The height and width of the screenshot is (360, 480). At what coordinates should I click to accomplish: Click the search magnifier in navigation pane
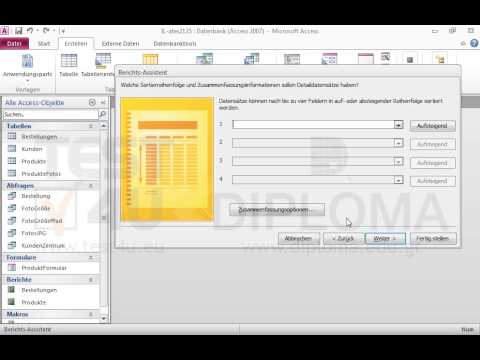[x=103, y=114]
